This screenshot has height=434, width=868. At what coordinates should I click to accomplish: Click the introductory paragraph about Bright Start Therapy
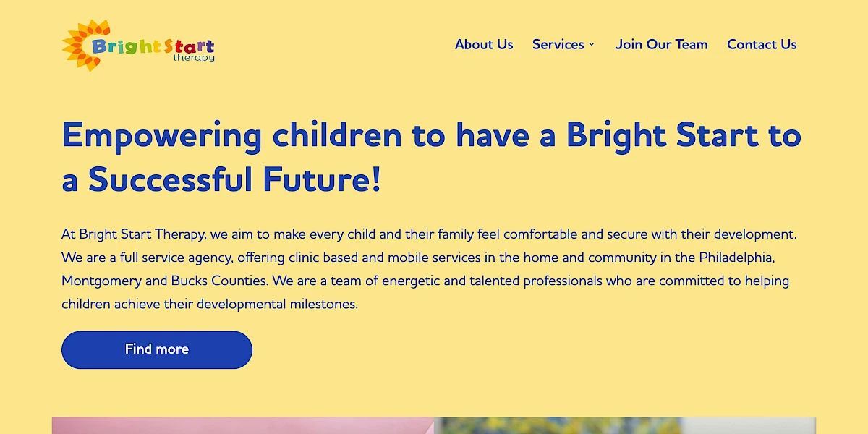coord(428,268)
